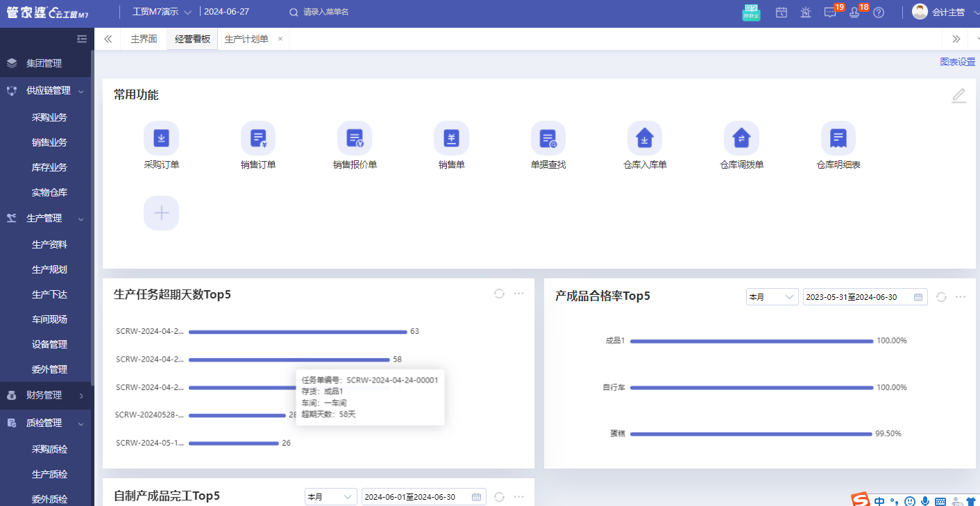The width and height of the screenshot is (980, 506).
Task: Collapse the left sidebar menu
Action: click(x=82, y=39)
